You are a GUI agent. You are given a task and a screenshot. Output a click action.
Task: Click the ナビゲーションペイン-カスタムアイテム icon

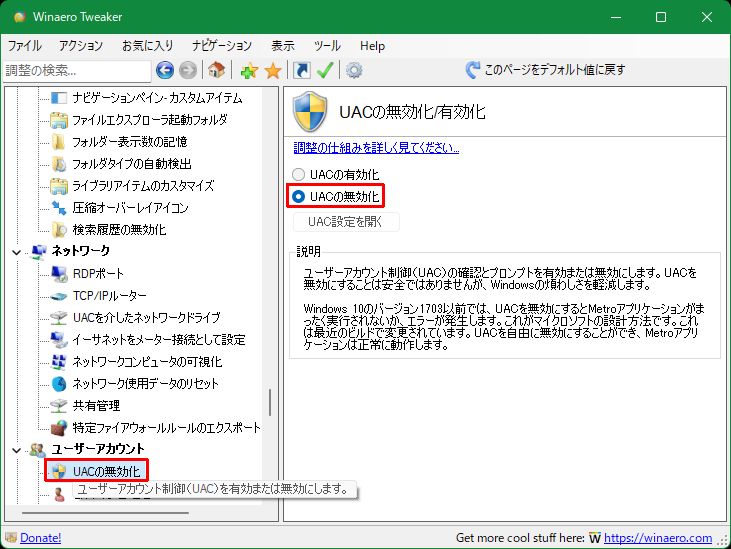59,98
